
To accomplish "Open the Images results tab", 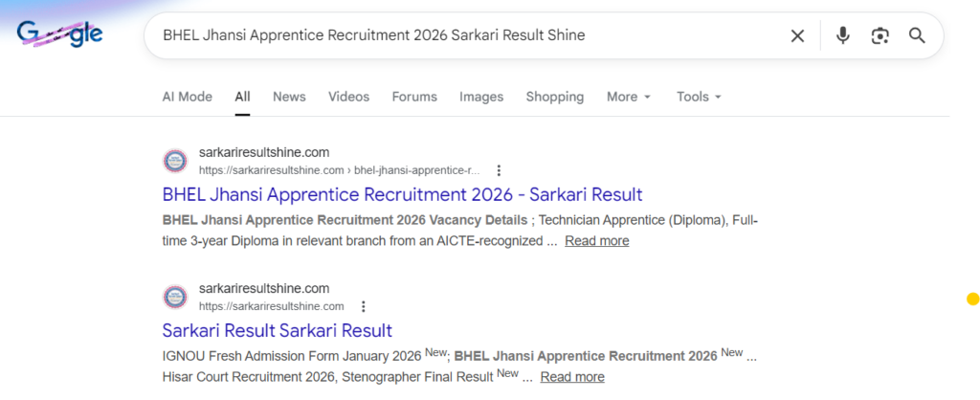I will (480, 97).
